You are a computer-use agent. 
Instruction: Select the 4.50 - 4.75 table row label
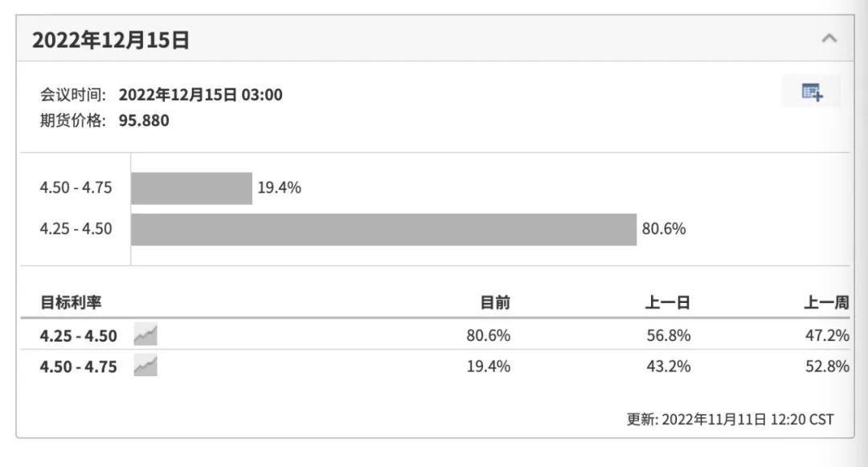[x=79, y=367]
